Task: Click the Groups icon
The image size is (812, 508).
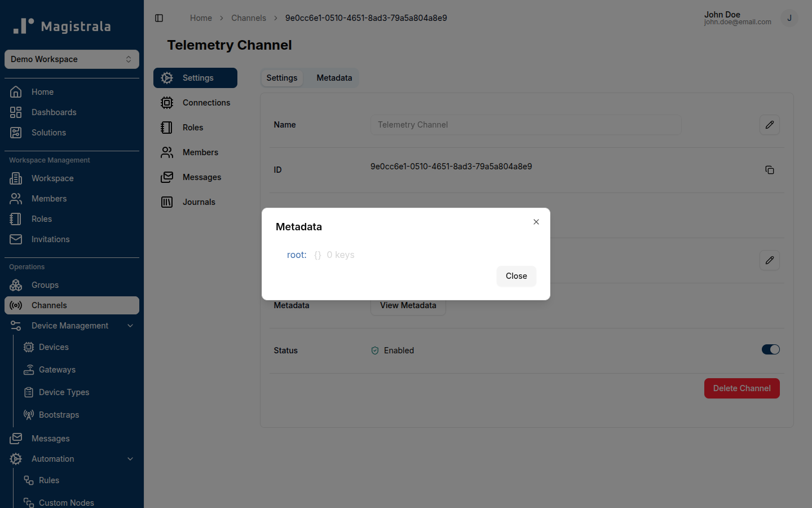Action: pyautogui.click(x=16, y=285)
